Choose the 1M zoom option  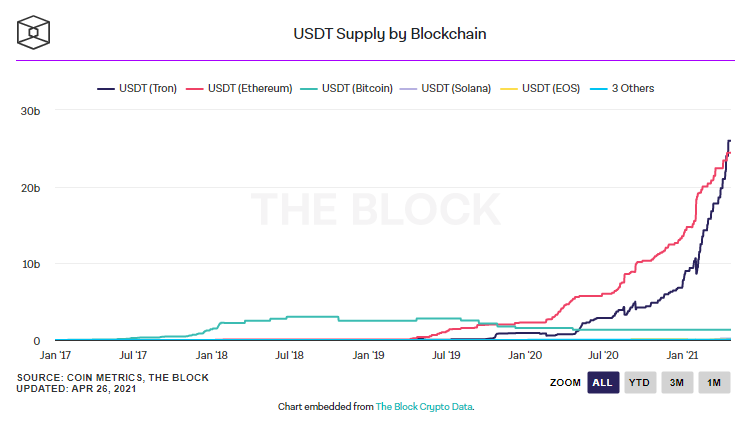(x=713, y=383)
